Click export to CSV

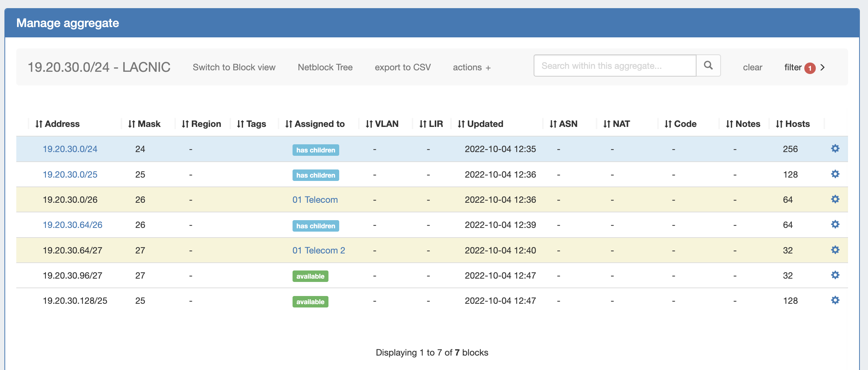[x=403, y=67]
